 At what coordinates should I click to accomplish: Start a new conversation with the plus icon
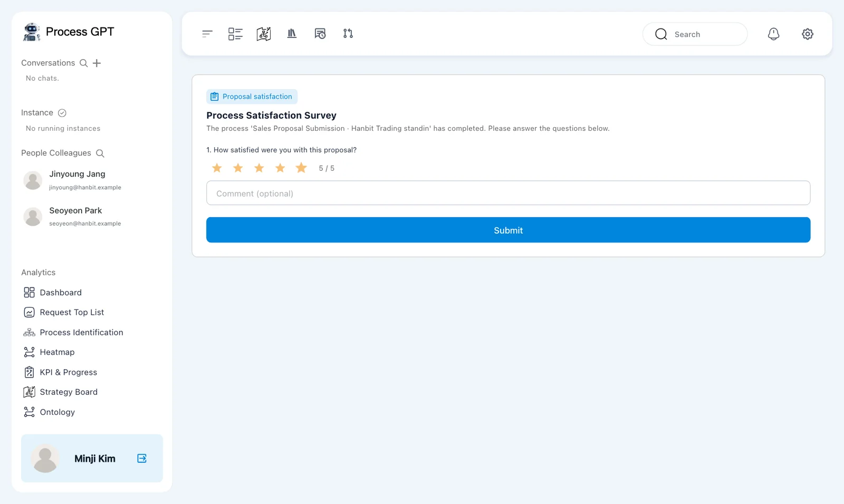click(97, 63)
